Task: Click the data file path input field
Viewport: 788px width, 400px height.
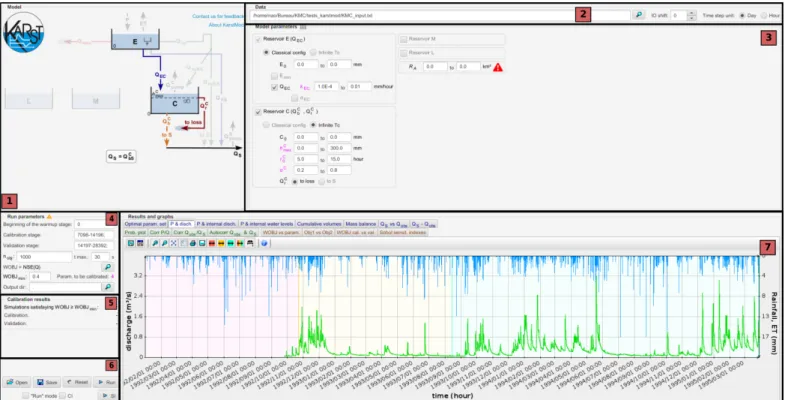Action: (440, 16)
